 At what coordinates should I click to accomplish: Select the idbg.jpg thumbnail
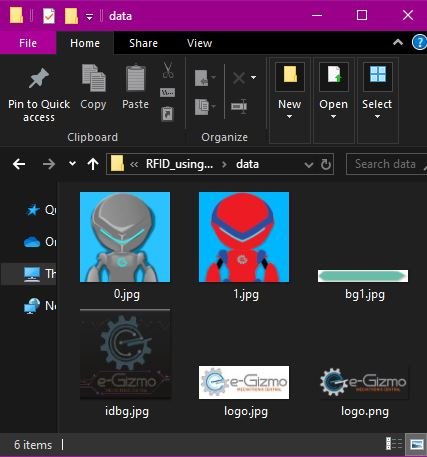(125, 354)
